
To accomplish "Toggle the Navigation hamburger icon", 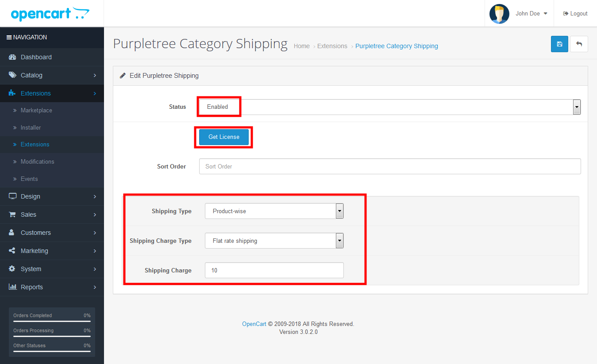I will 9,38.
